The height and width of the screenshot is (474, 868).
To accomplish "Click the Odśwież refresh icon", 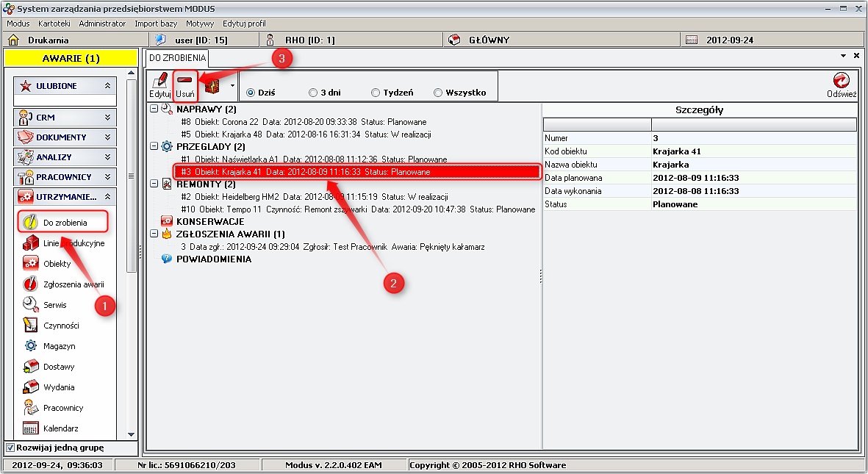I will point(842,80).
